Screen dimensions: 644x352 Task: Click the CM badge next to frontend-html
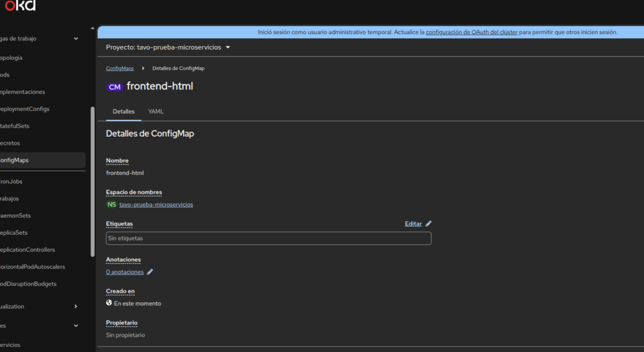coord(114,87)
